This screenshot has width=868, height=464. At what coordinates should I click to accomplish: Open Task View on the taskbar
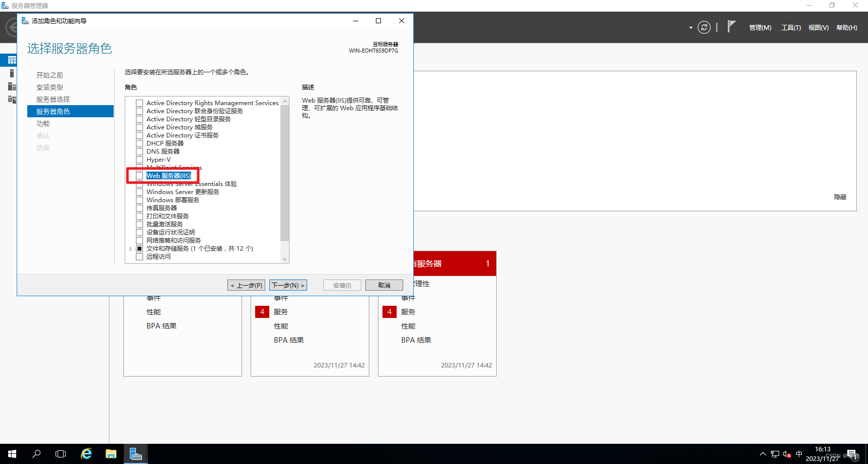(x=61, y=454)
